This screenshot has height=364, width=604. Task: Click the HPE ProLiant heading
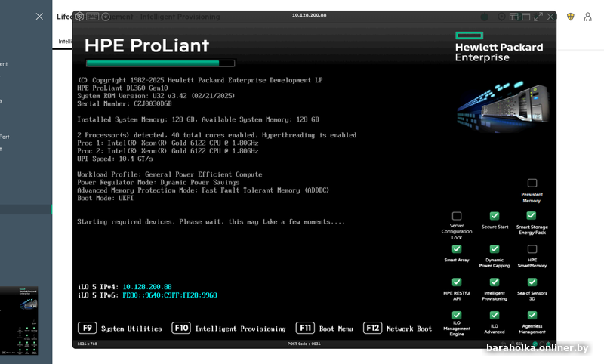pos(146,45)
